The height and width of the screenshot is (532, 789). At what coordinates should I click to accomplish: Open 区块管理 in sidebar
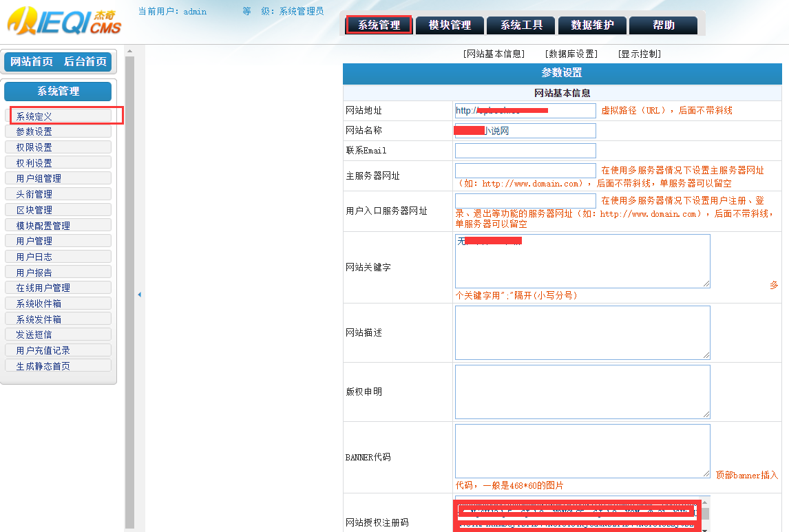click(x=58, y=210)
